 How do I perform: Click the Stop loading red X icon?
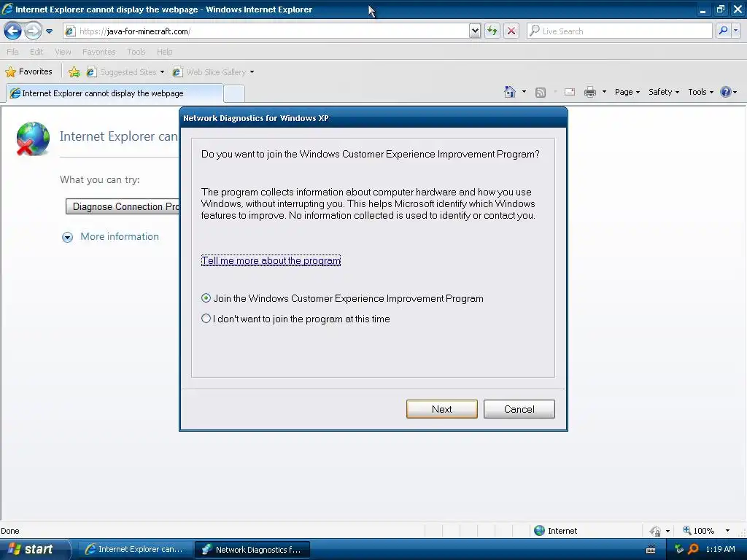tap(511, 31)
